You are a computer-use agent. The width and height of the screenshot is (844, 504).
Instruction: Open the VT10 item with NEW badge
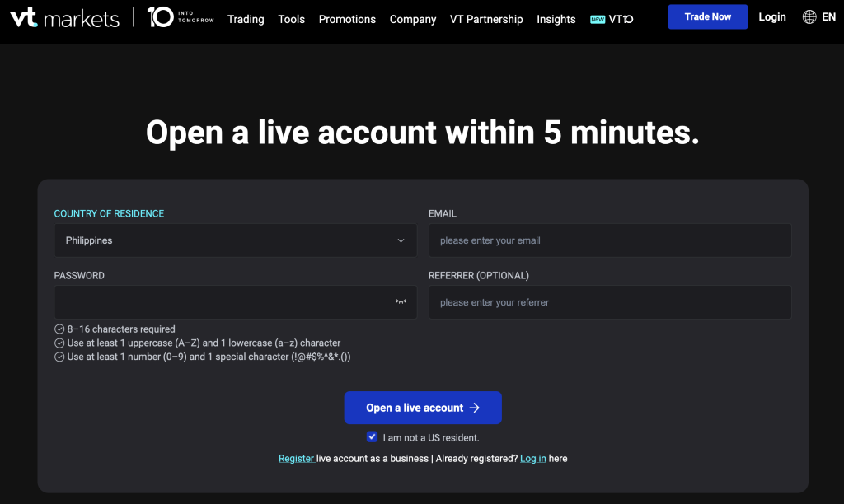[x=612, y=19]
